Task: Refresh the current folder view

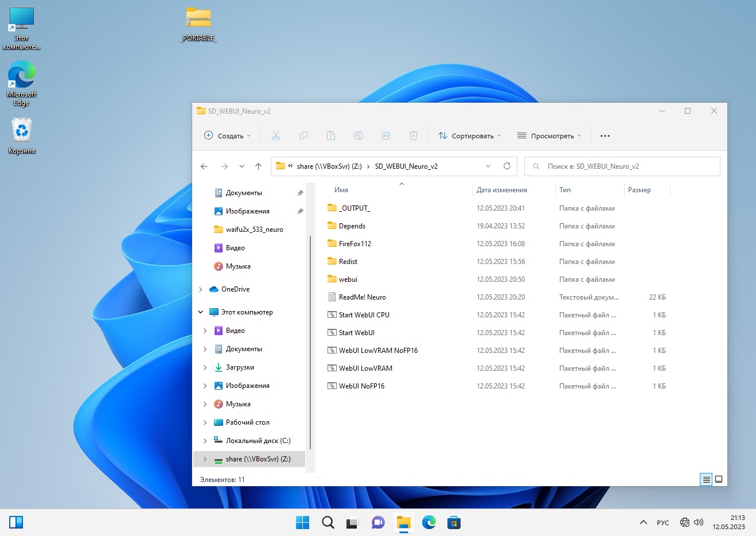Action: coord(507,166)
